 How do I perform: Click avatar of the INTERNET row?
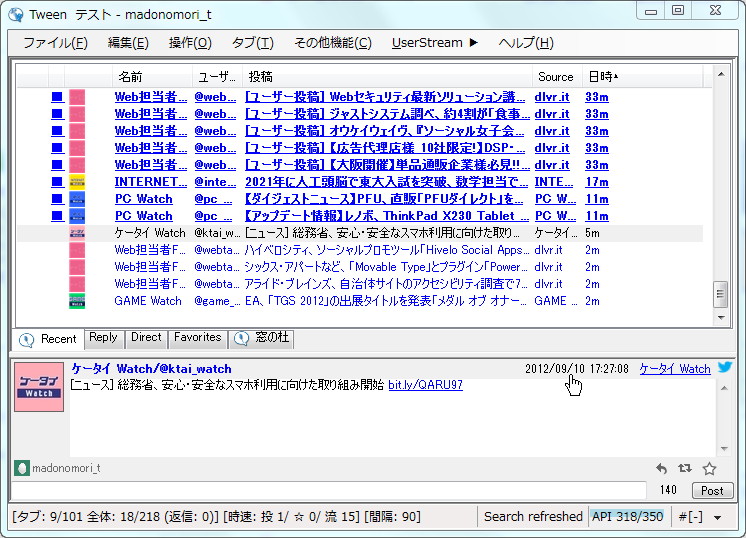pyautogui.click(x=77, y=182)
